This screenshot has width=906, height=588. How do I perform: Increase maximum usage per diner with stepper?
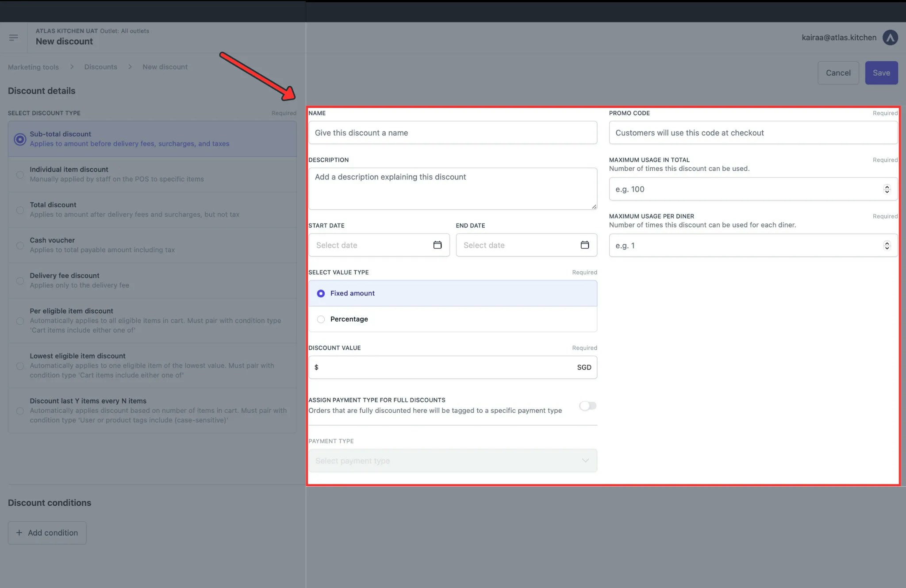pos(887,243)
